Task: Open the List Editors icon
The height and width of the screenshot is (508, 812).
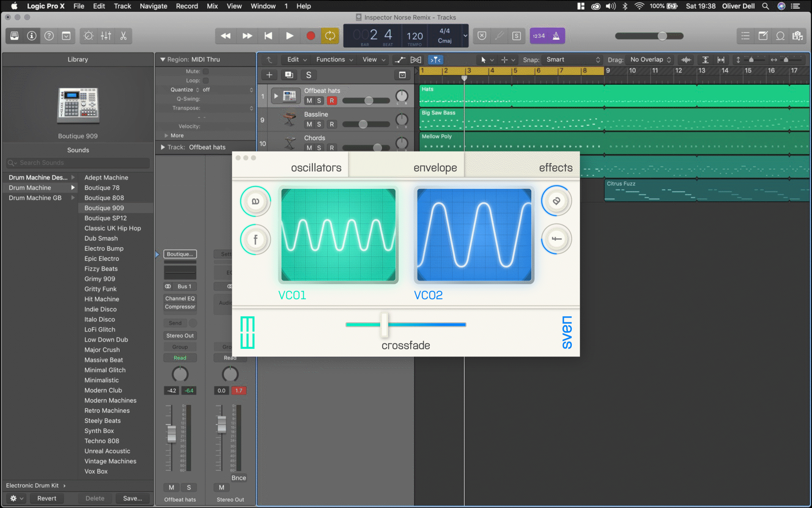Action: click(x=746, y=36)
